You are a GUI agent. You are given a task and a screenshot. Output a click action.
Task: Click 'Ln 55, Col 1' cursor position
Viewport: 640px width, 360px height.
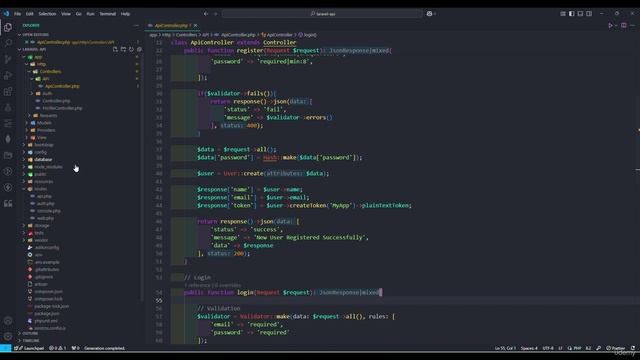505,348
